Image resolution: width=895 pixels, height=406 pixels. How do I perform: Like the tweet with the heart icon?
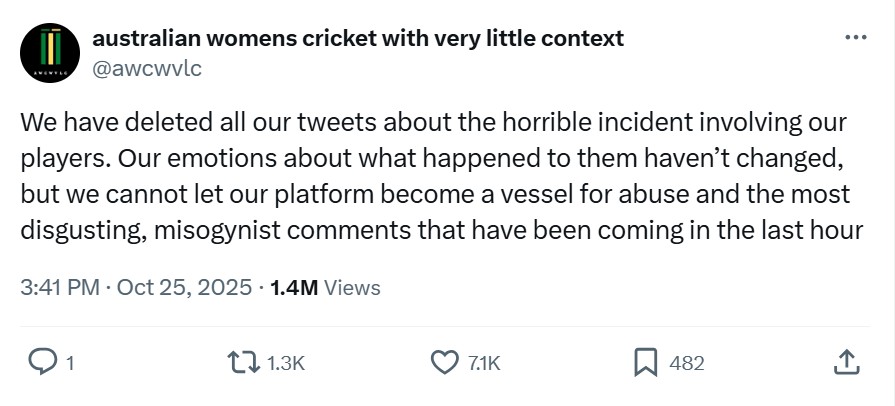[x=442, y=363]
